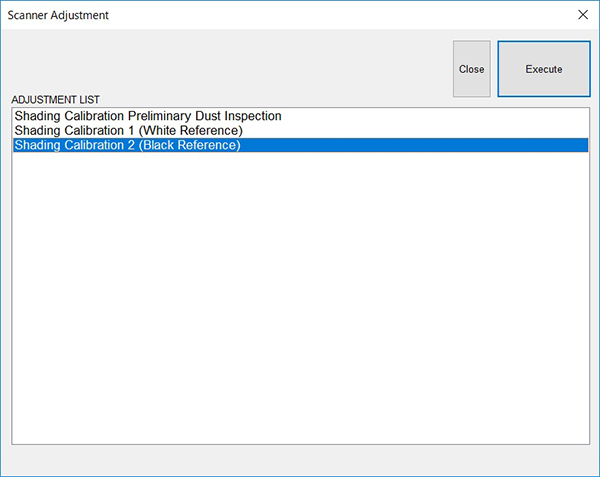600x477 pixels.
Task: Click the Close button beside Execute
Action: (x=471, y=69)
